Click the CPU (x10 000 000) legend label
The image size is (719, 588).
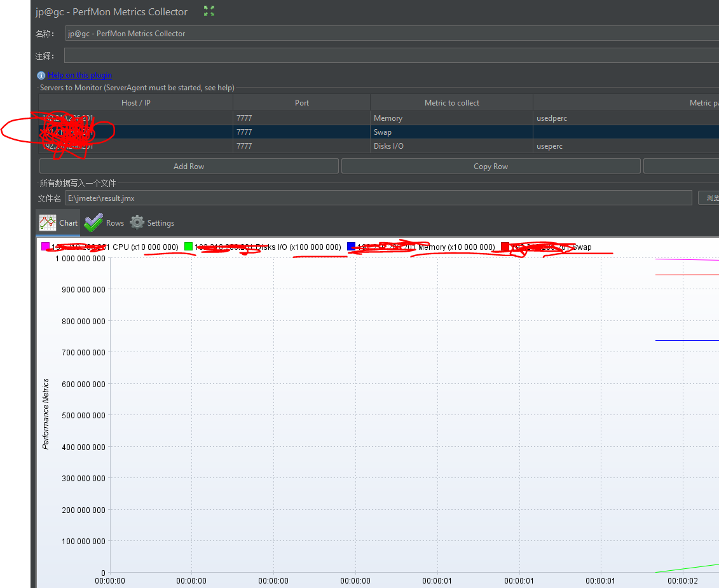point(146,247)
